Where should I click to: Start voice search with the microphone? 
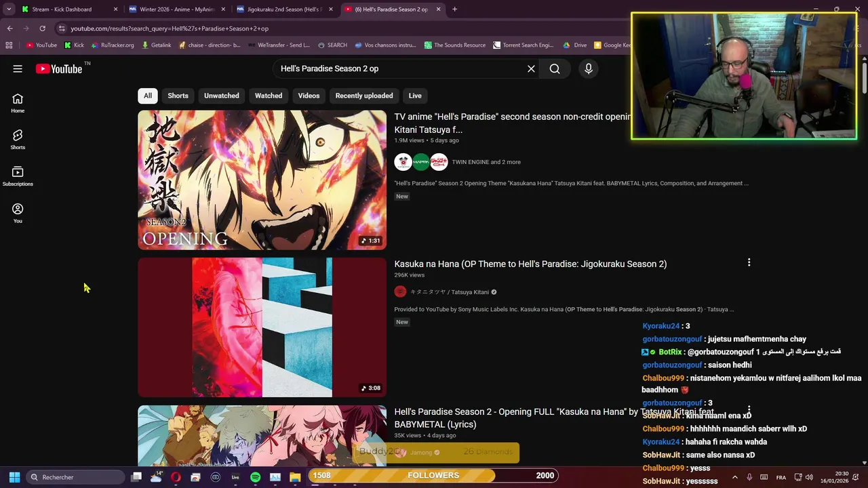coord(589,68)
